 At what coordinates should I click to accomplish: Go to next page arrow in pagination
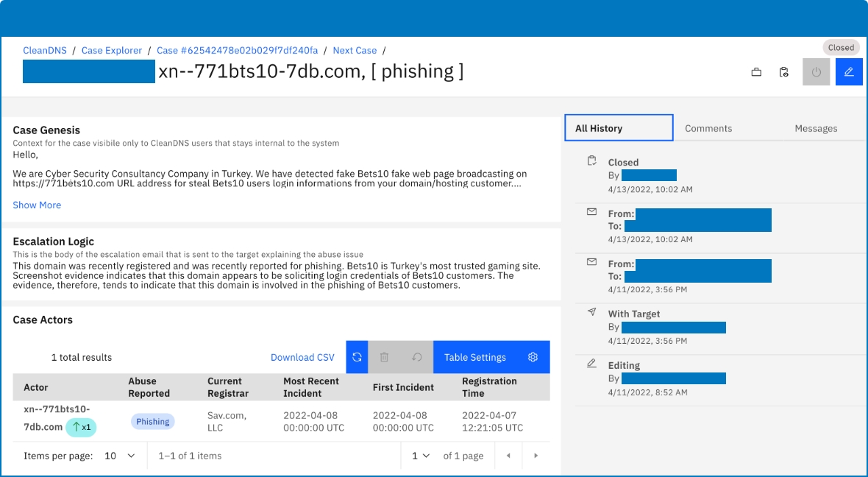click(536, 456)
